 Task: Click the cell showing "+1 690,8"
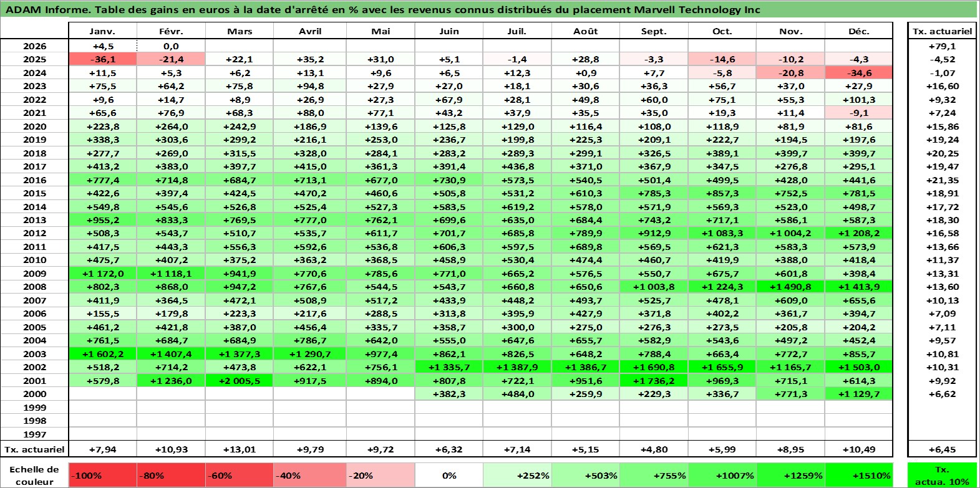654,367
